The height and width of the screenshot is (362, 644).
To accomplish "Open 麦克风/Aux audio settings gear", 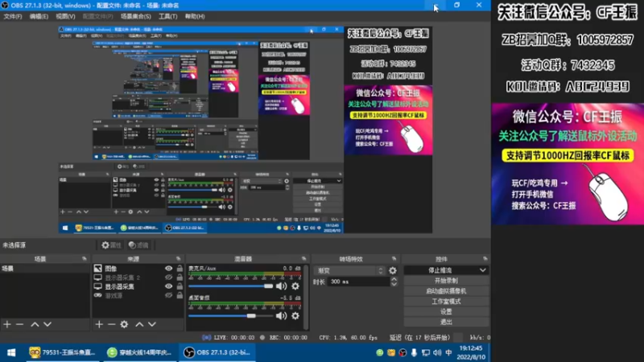I will 295,286.
